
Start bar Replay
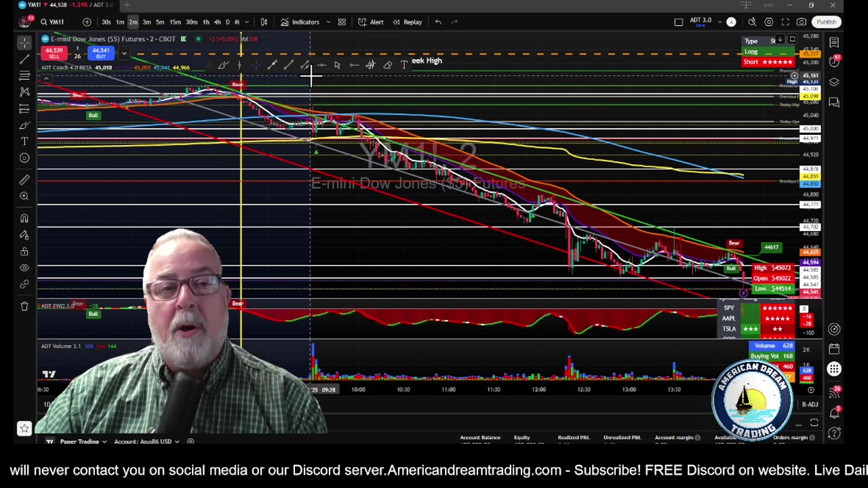tap(408, 22)
